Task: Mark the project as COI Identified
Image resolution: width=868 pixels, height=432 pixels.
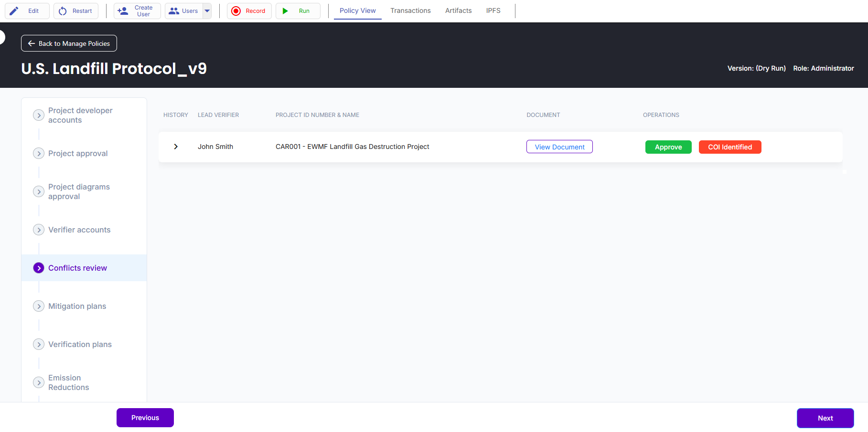Action: pos(729,147)
